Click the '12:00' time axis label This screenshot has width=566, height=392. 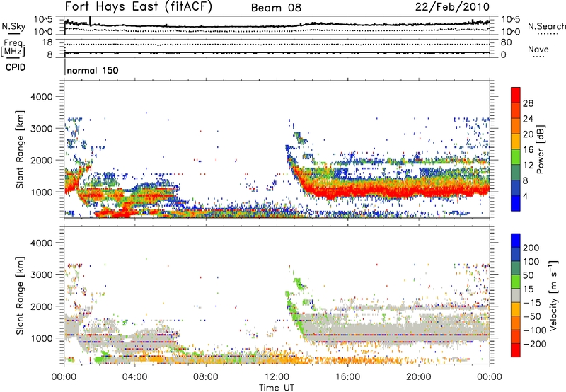(x=277, y=377)
